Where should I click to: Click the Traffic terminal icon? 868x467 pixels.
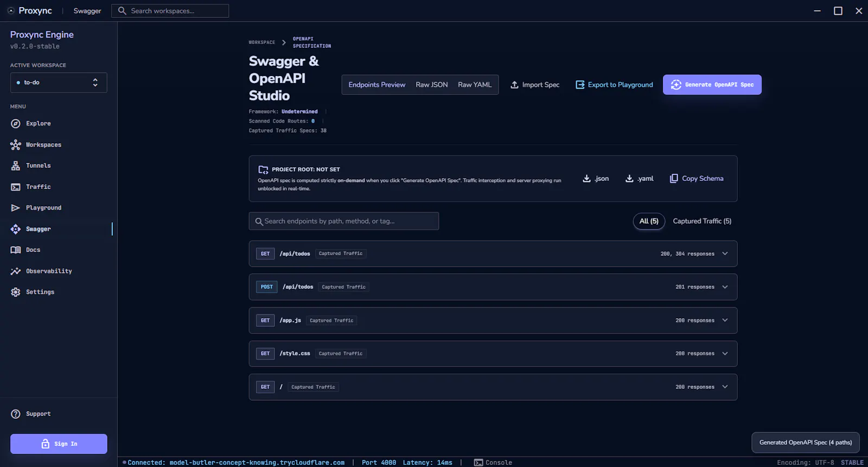pyautogui.click(x=16, y=187)
